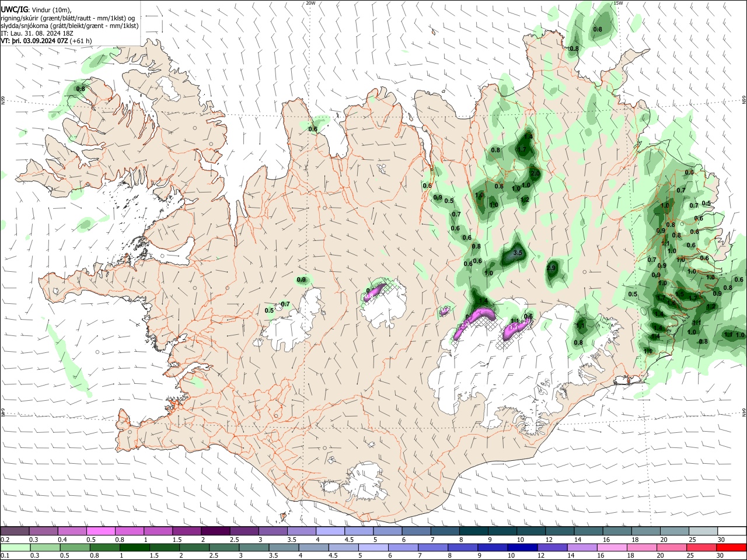The width and height of the screenshot is (747, 560).
Task: Choose dark teal top-row swatch between 8 and 9
Action: coord(473,531)
